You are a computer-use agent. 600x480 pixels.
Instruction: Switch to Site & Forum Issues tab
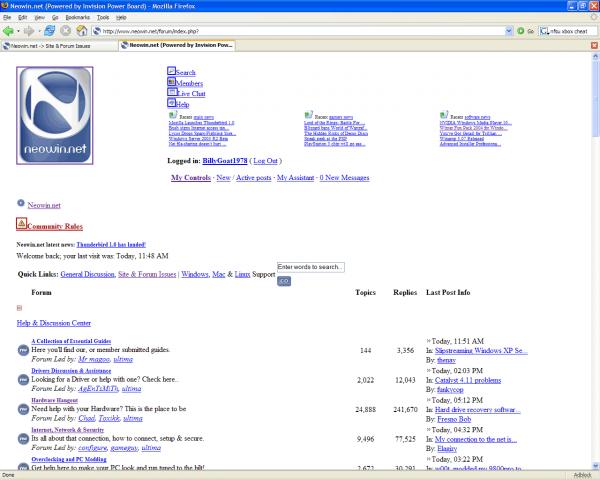click(59, 46)
